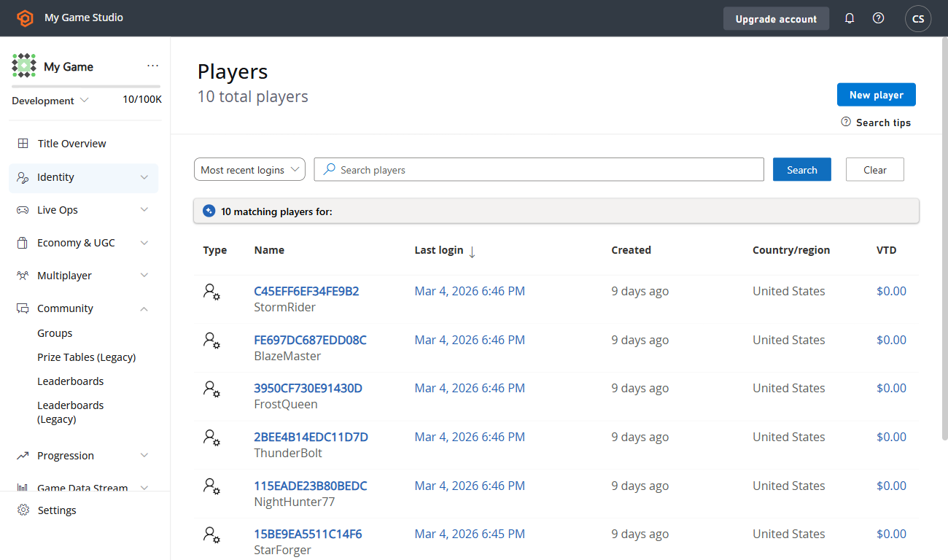Click the Settings gear icon

pyautogui.click(x=23, y=510)
